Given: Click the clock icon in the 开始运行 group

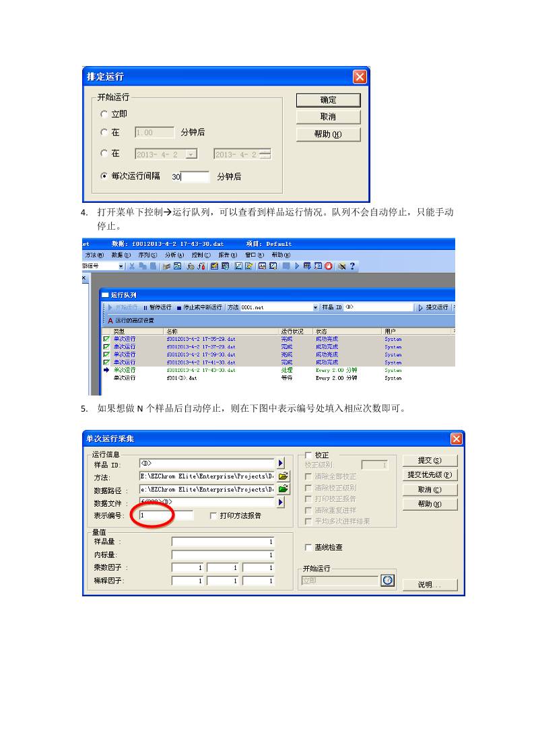Looking at the screenshot, I should tap(387, 581).
